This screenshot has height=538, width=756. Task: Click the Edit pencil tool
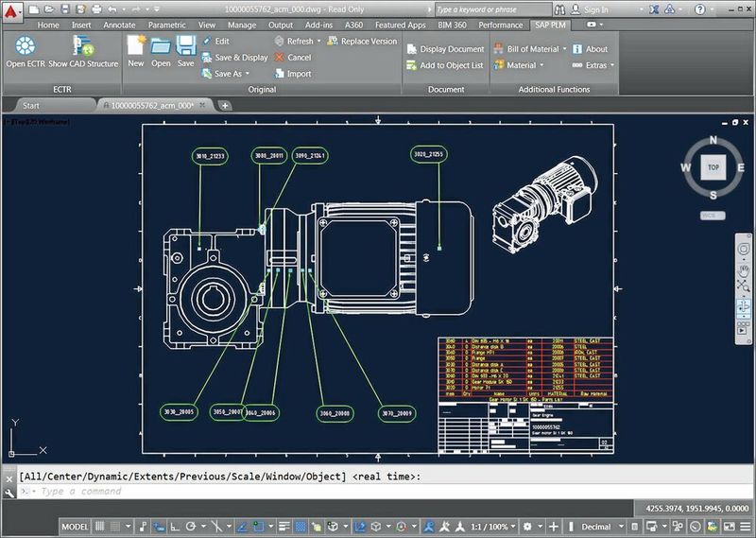(x=215, y=42)
